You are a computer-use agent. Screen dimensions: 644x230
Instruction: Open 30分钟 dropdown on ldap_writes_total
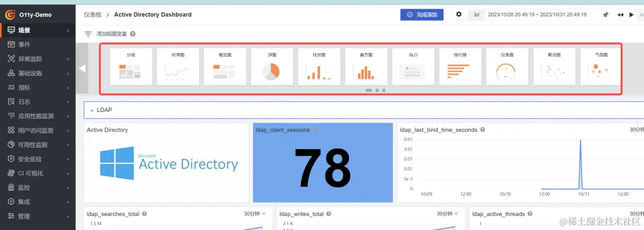click(447, 214)
